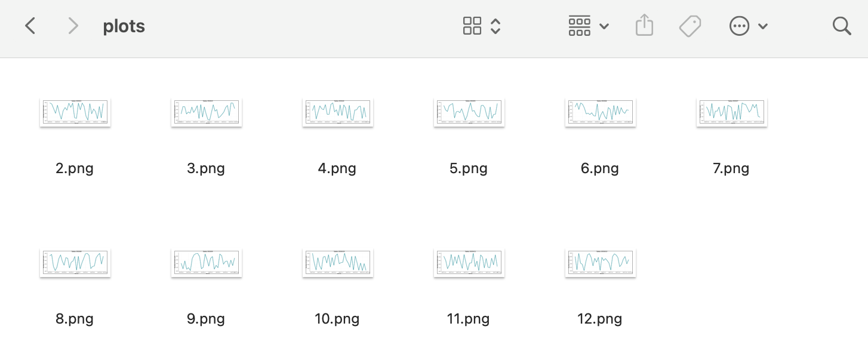
Task: Click the forward navigation arrow
Action: pyautogui.click(x=73, y=26)
